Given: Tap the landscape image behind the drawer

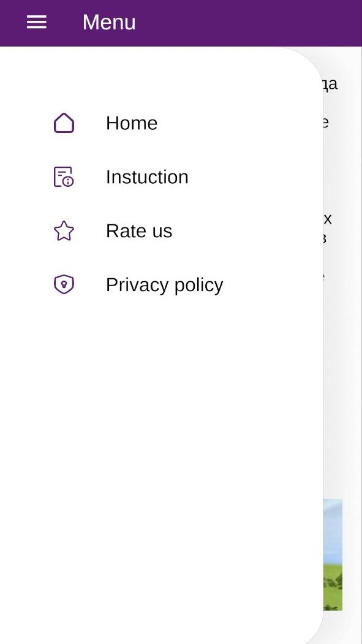Looking at the screenshot, I should tap(333, 555).
